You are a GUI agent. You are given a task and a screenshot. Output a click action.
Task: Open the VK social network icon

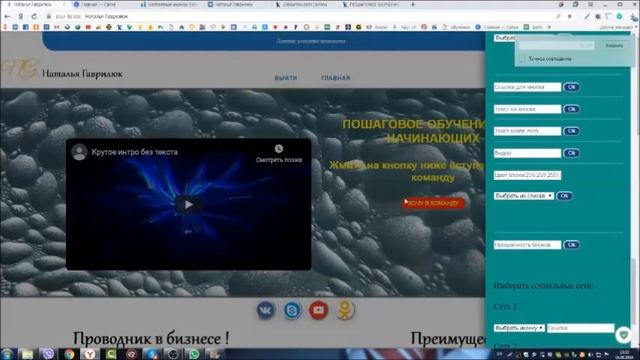click(266, 311)
